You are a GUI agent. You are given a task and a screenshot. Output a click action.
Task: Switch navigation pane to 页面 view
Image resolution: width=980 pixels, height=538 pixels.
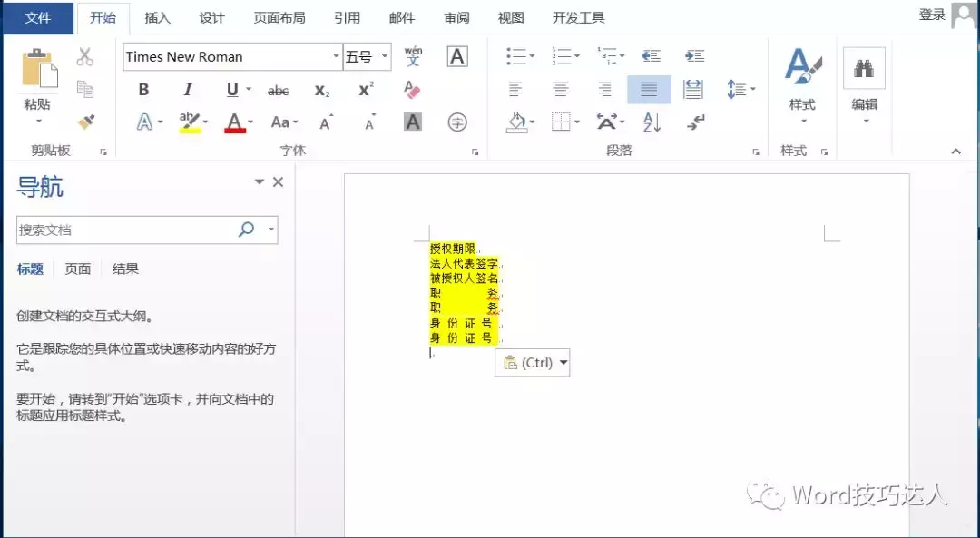[x=77, y=269]
